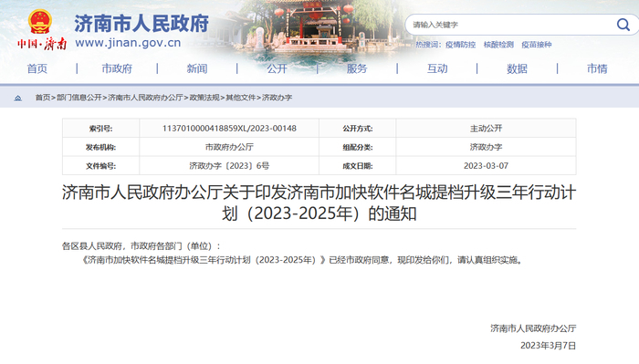Click the 组配分类 label cell
Image resolution: width=639 pixels, height=364 pixels.
pos(358,148)
